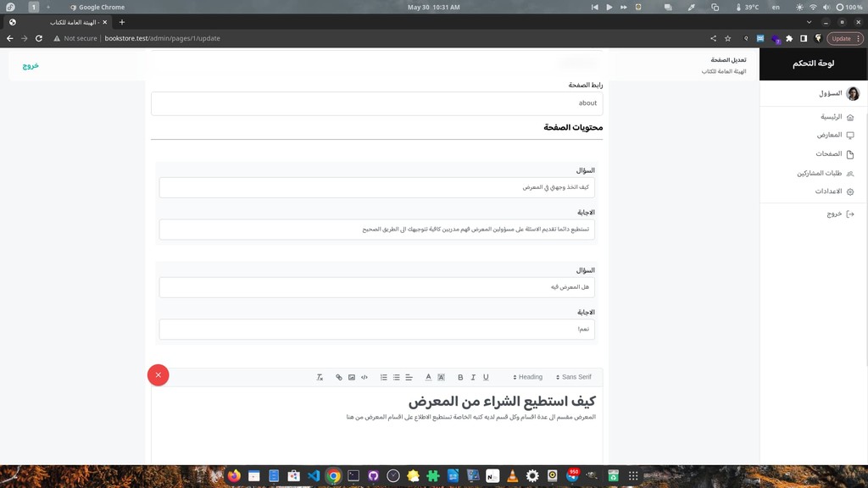
Task: Open الاعدادات settings in sidebar
Action: click(828, 191)
